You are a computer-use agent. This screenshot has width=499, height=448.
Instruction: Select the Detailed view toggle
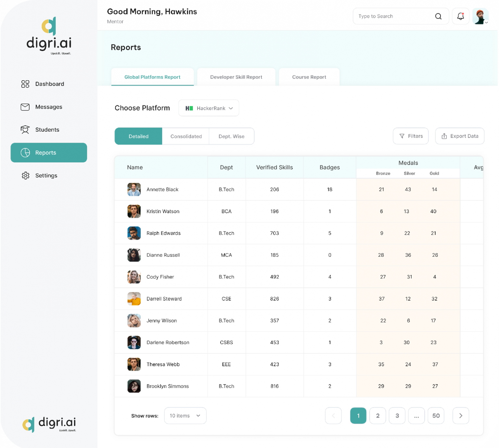point(138,136)
